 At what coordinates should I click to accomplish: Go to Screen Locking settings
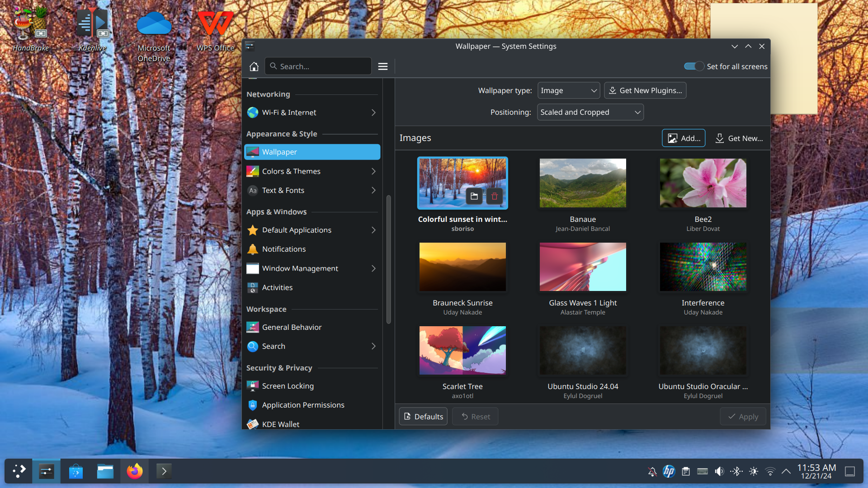point(288,386)
